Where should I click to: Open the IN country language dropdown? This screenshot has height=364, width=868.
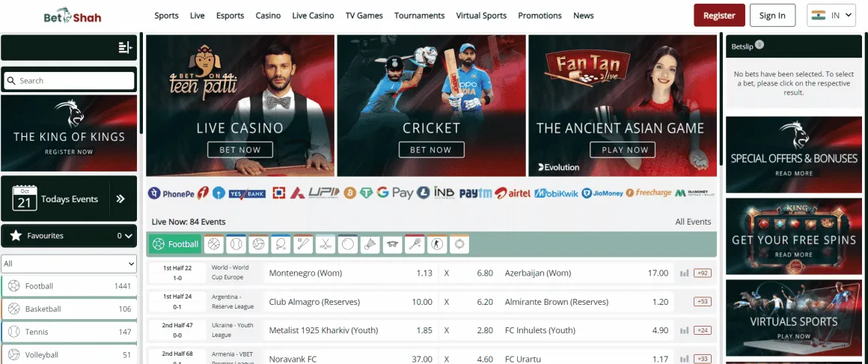point(831,15)
